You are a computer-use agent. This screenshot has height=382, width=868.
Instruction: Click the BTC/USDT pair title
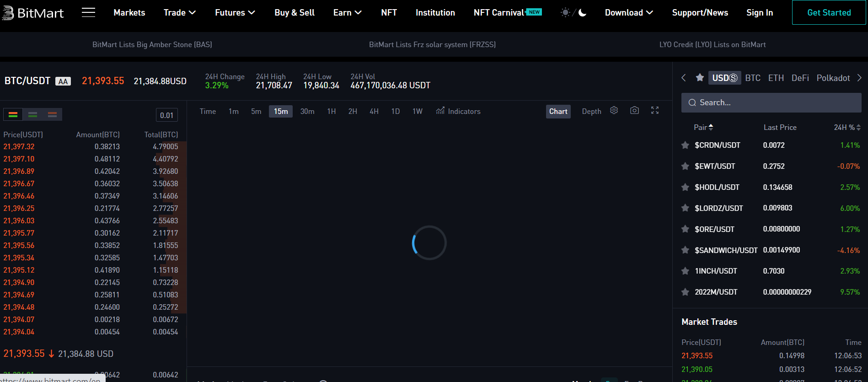[27, 81]
